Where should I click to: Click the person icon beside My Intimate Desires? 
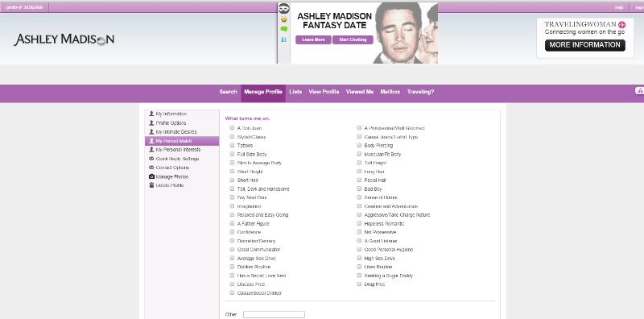coord(151,132)
